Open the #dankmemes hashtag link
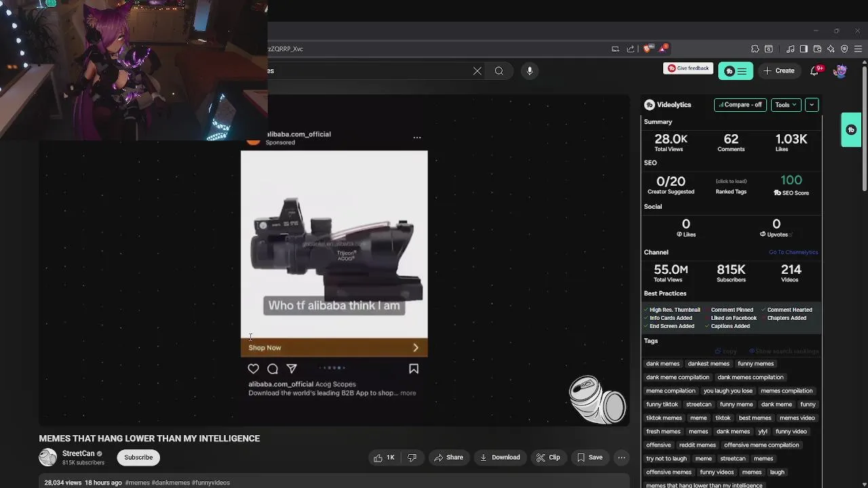The image size is (868, 488). 171,483
